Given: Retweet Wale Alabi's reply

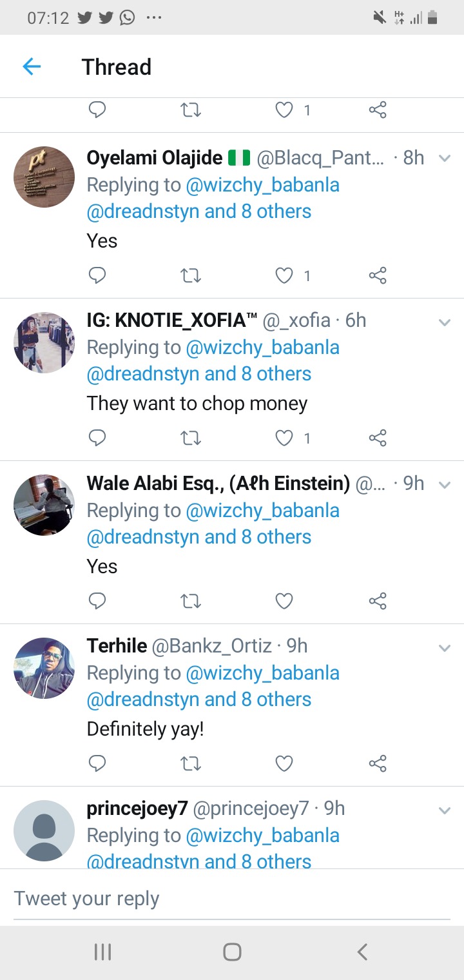Looking at the screenshot, I should [191, 601].
